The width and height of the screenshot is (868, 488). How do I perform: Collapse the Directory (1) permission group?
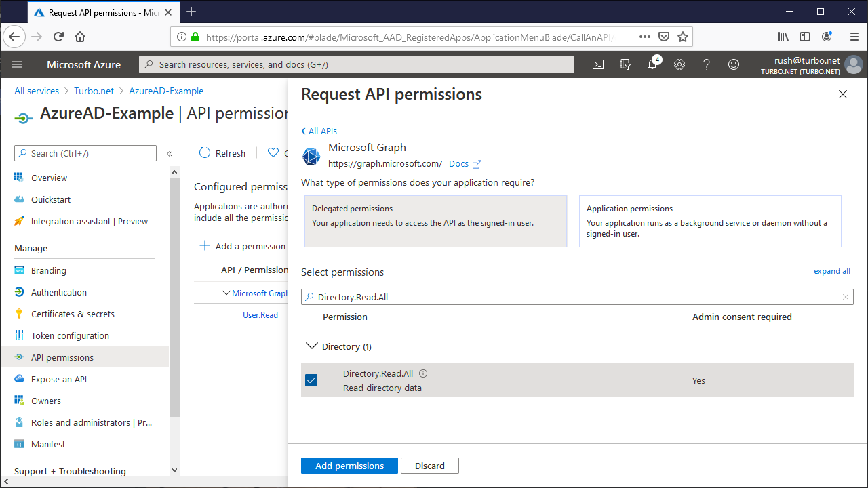point(311,346)
